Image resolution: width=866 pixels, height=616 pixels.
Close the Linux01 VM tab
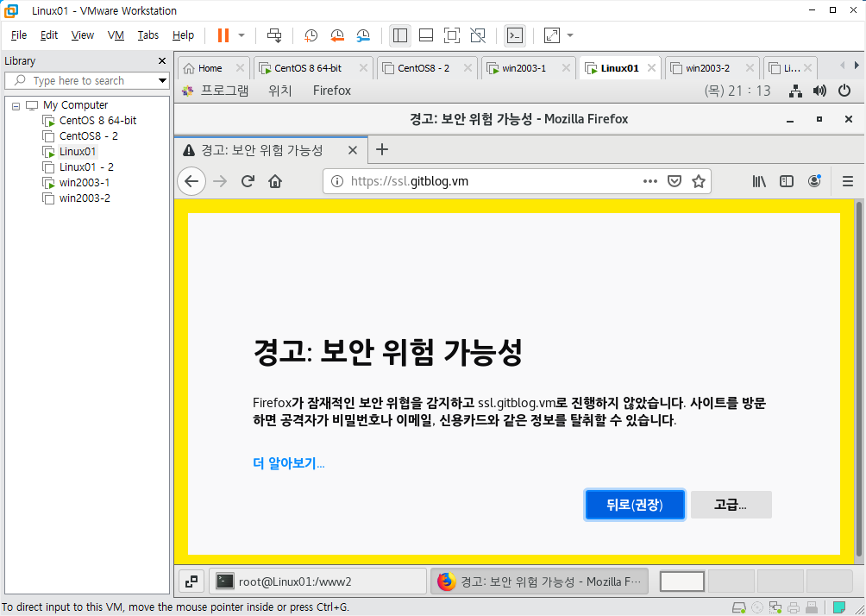[x=652, y=68]
